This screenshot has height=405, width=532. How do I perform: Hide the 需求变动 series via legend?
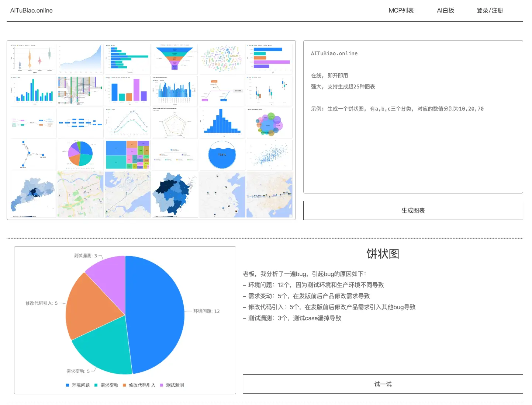[107, 385]
